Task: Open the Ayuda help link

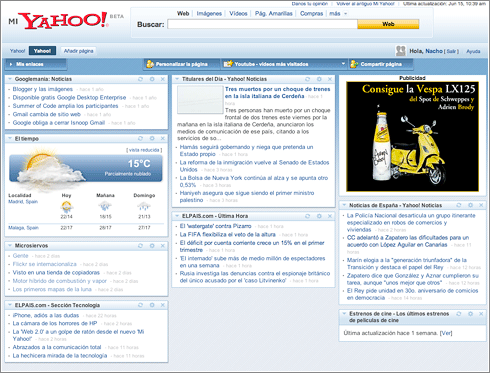Action: tap(473, 51)
